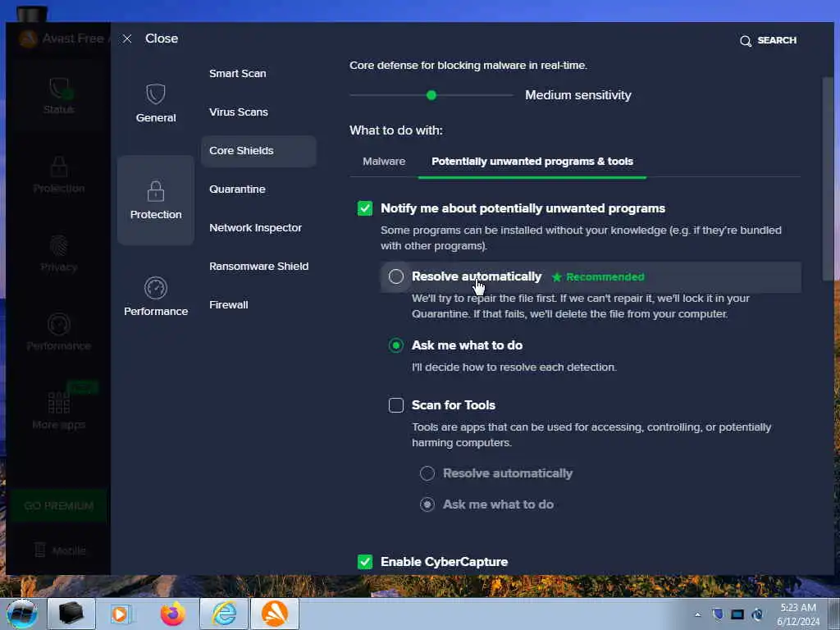Click the sensitivity slider handle
Viewport: 840px width, 630px height.
431,95
